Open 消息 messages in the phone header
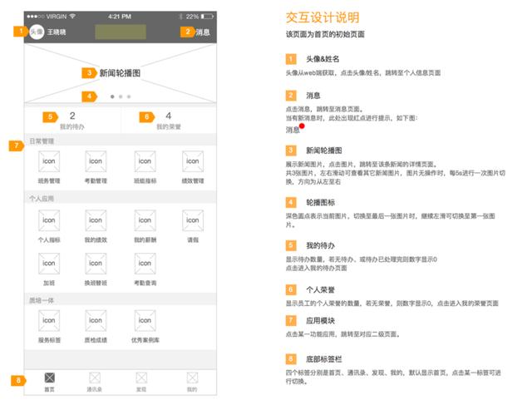Image resolution: width=532 pixels, height=405 pixels. [x=203, y=32]
